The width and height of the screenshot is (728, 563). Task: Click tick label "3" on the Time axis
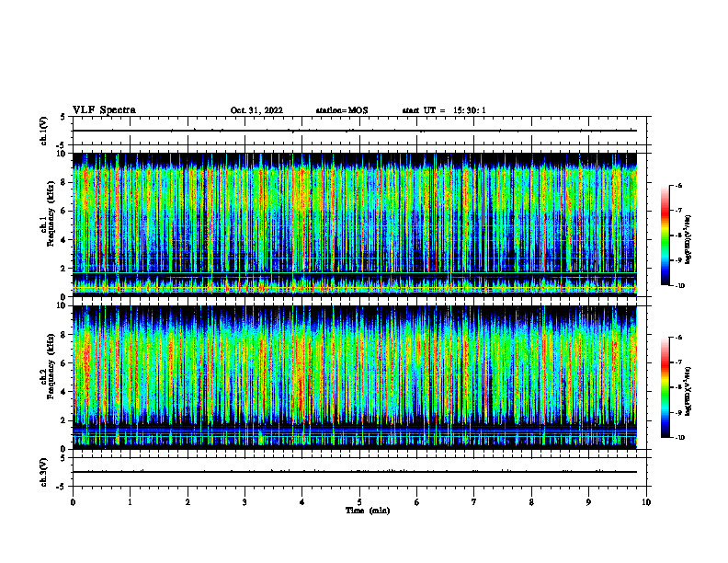(x=245, y=502)
